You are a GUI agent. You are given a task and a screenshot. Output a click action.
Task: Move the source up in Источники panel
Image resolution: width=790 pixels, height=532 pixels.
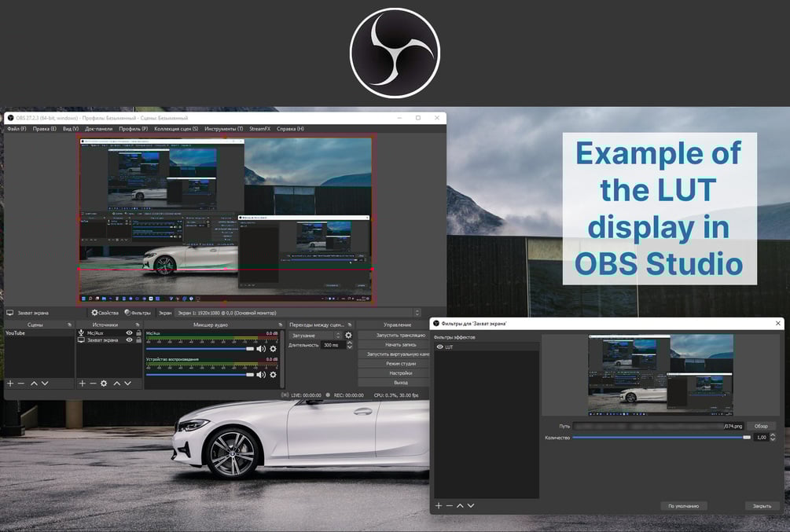click(117, 383)
